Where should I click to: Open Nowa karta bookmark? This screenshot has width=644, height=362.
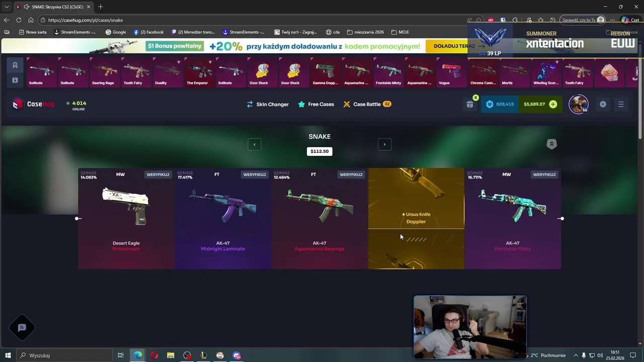[x=32, y=32]
